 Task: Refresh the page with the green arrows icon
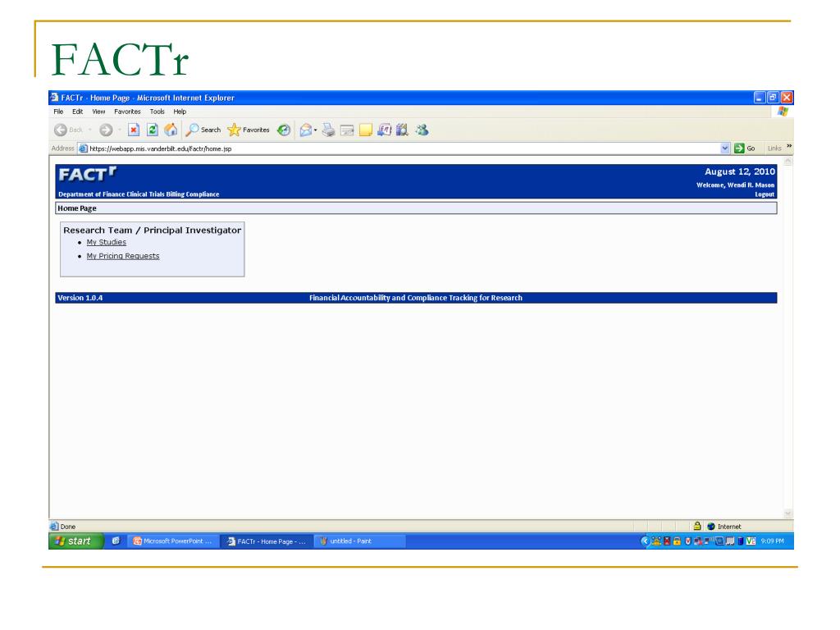click(x=152, y=130)
